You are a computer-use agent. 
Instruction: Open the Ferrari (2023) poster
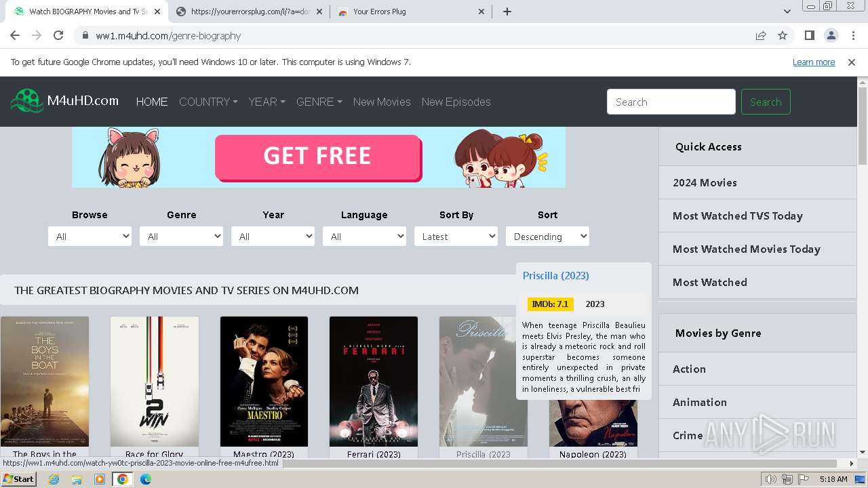(x=374, y=382)
